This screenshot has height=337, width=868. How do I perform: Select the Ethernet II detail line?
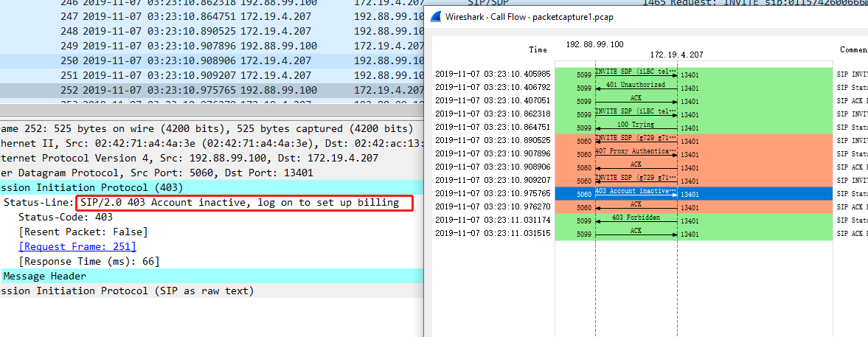(212, 143)
